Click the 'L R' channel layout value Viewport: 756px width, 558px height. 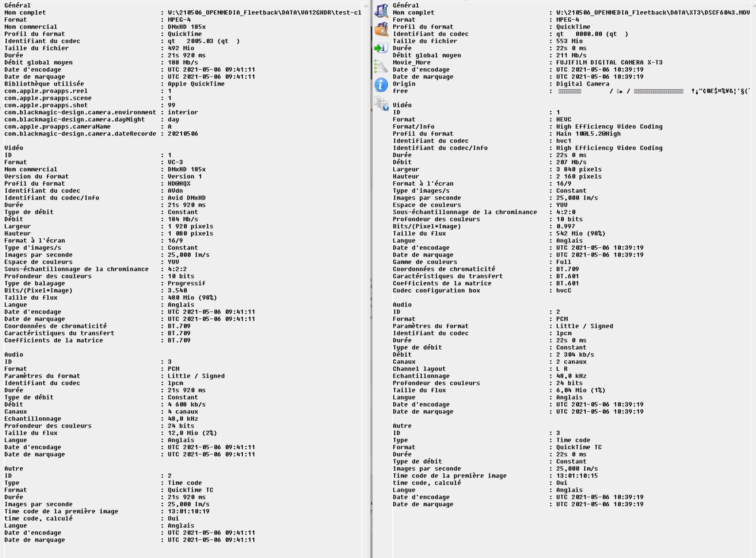(x=562, y=369)
